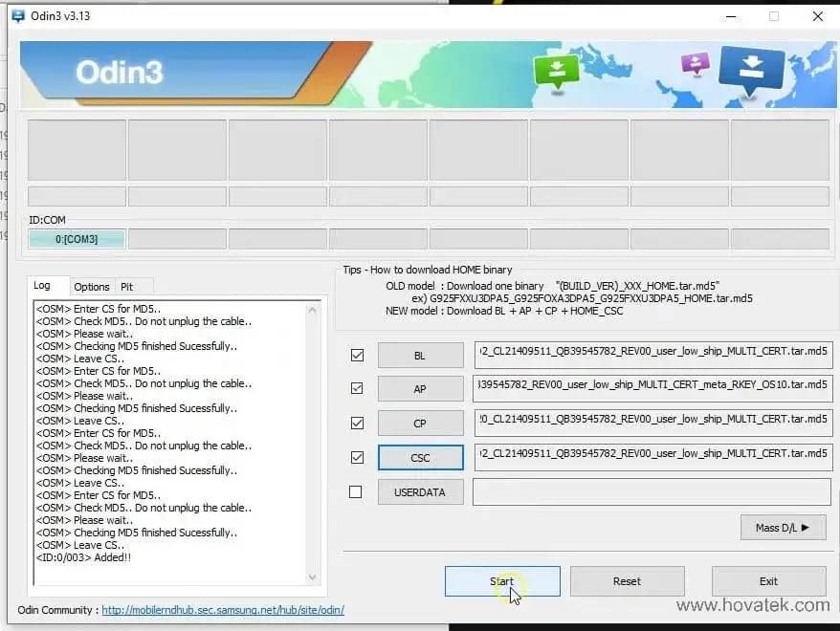Image resolution: width=840 pixels, height=631 pixels.
Task: Open the AP file selector
Action: click(x=420, y=388)
